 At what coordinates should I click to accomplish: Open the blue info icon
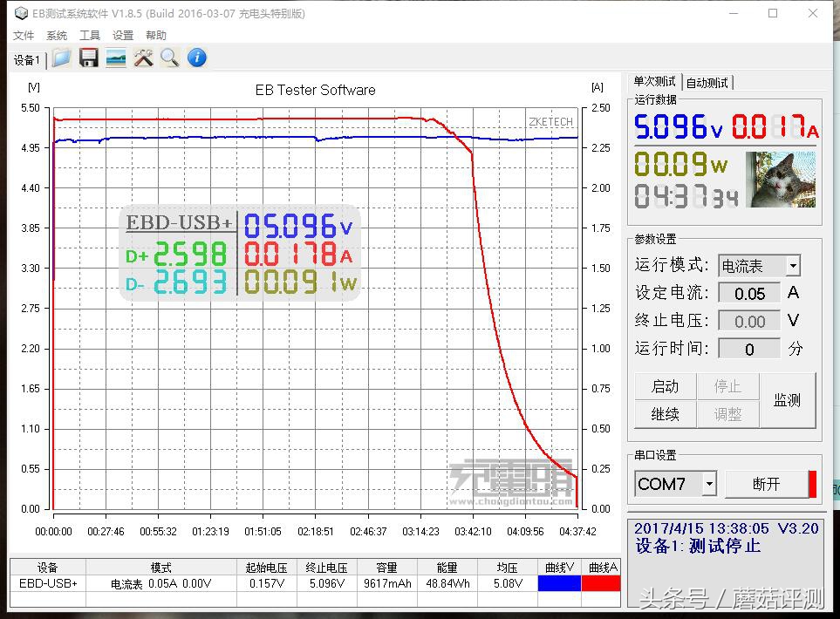point(197,58)
